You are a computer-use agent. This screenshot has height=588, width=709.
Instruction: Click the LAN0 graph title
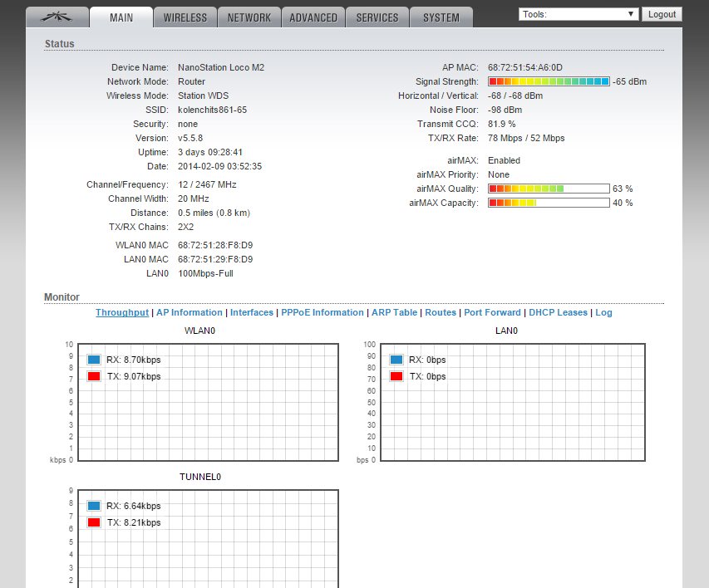pos(506,331)
